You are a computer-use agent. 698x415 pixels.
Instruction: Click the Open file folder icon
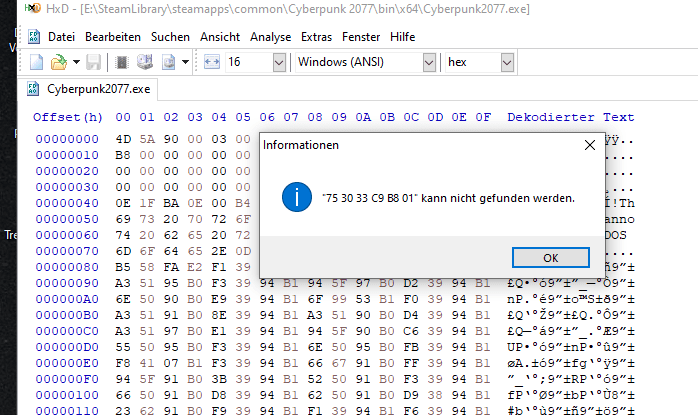(58, 62)
